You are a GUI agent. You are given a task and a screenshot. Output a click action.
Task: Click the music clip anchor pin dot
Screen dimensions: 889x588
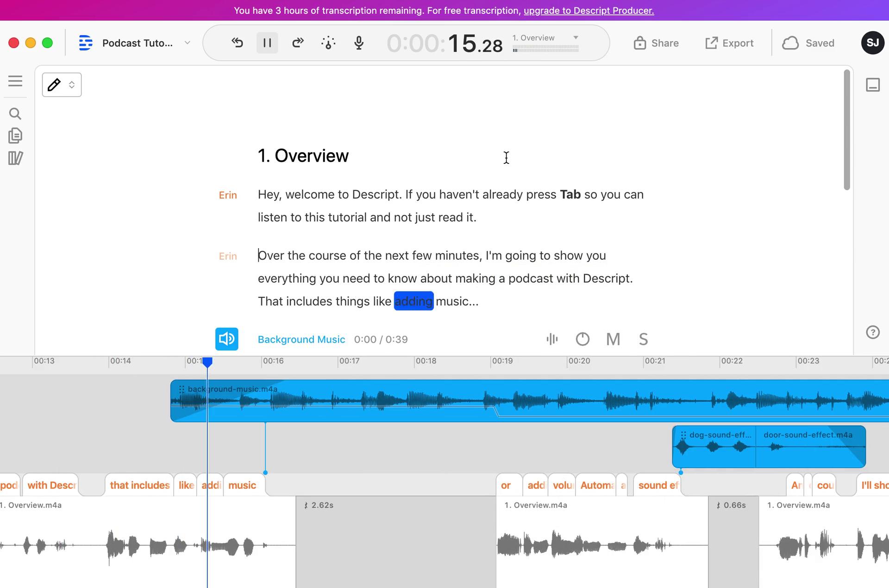click(265, 473)
